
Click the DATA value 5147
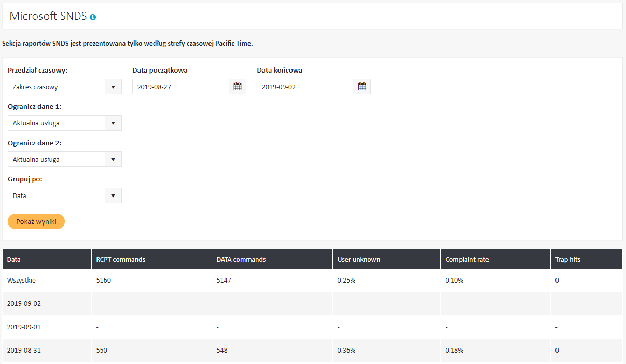point(224,280)
